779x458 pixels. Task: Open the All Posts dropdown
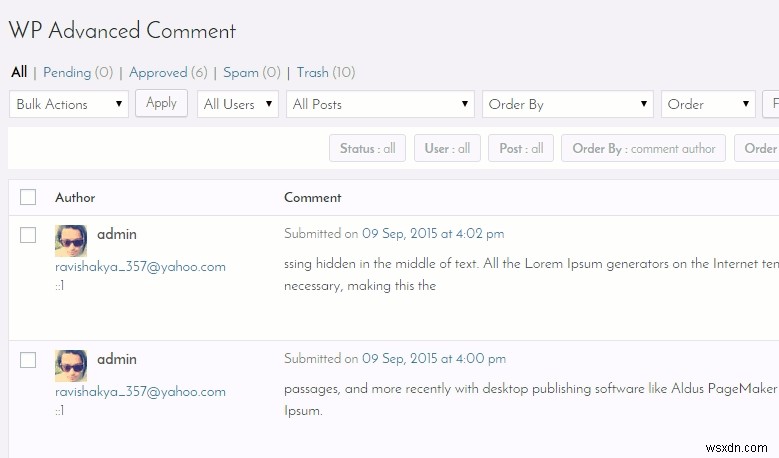click(x=381, y=104)
